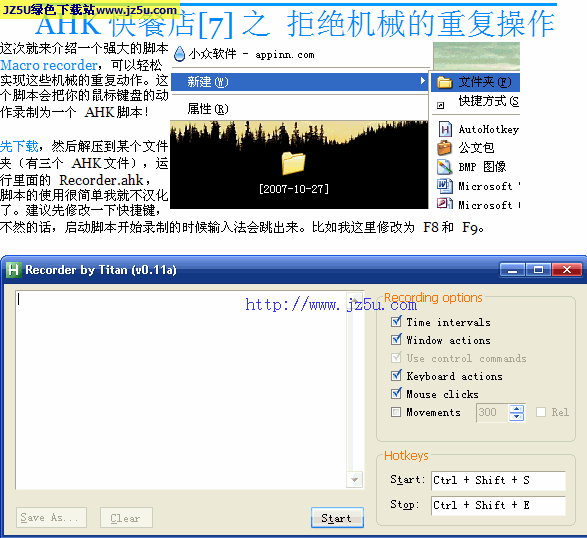
Task: Click the Start recording button
Action: (337, 518)
